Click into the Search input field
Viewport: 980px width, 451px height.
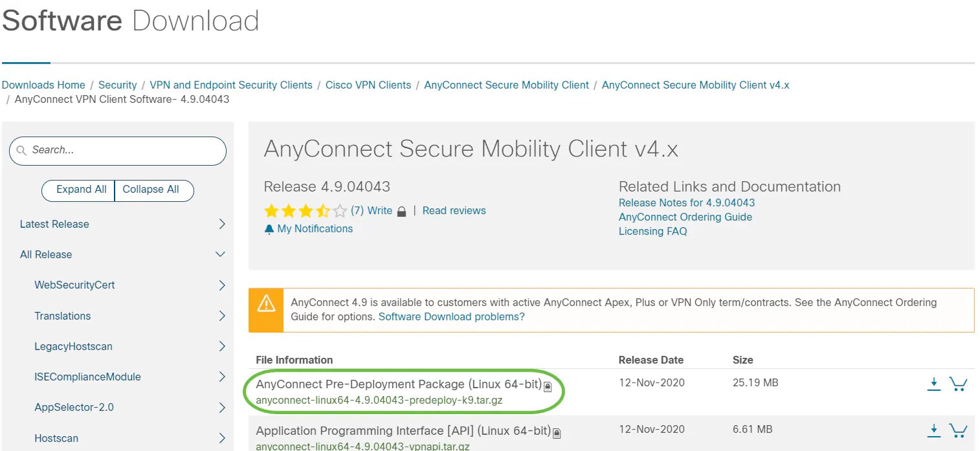123,150
